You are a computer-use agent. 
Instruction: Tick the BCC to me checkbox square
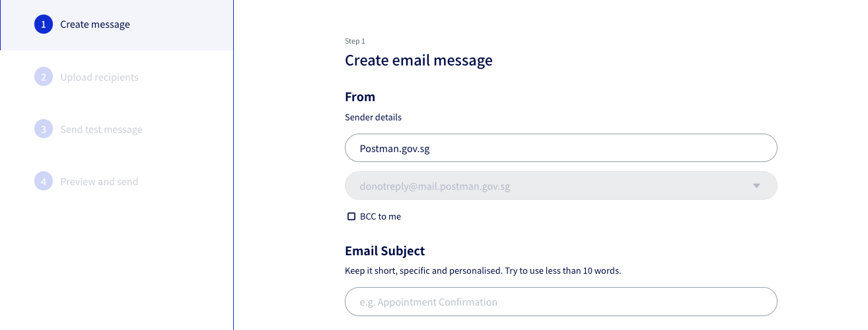click(x=351, y=216)
